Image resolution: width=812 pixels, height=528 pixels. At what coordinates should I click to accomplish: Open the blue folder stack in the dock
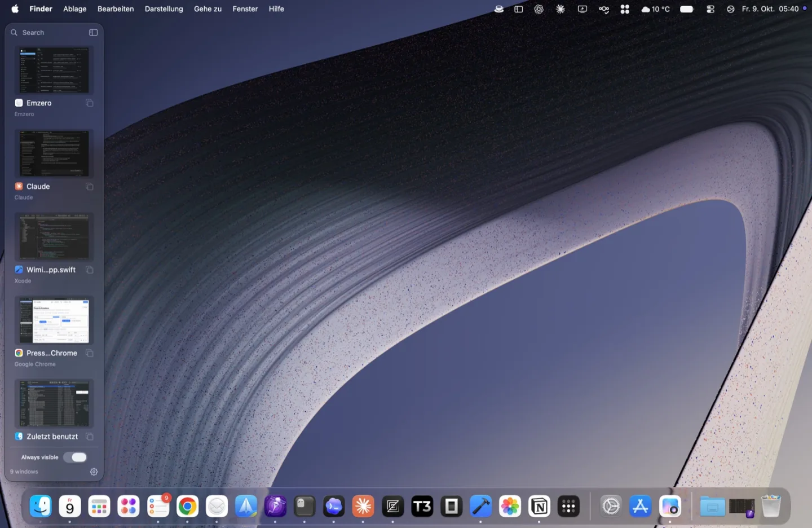pyautogui.click(x=712, y=506)
